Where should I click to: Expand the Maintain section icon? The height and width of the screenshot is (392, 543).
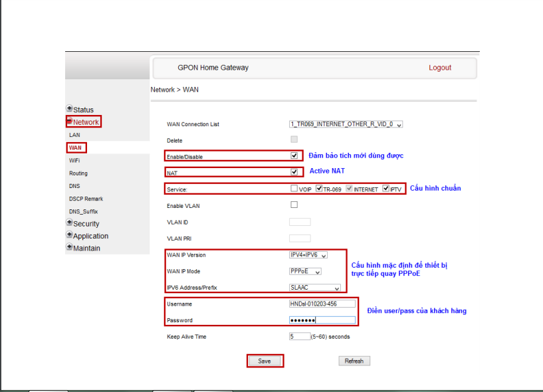pos(69,247)
